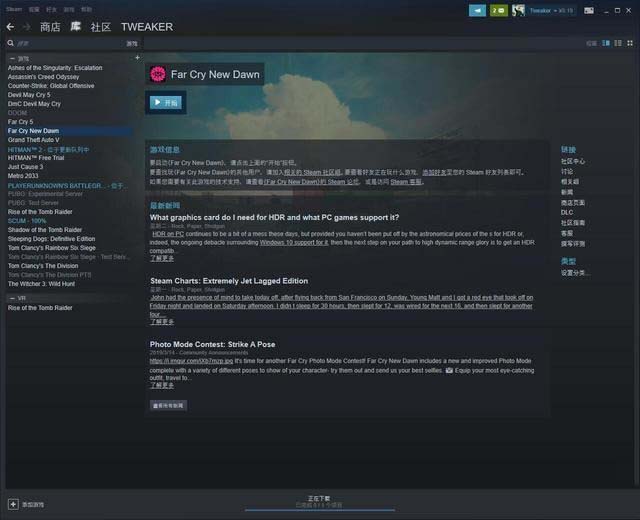640x520 pixels.
Task: Open the 视图 (View) menu
Action: point(34,9)
